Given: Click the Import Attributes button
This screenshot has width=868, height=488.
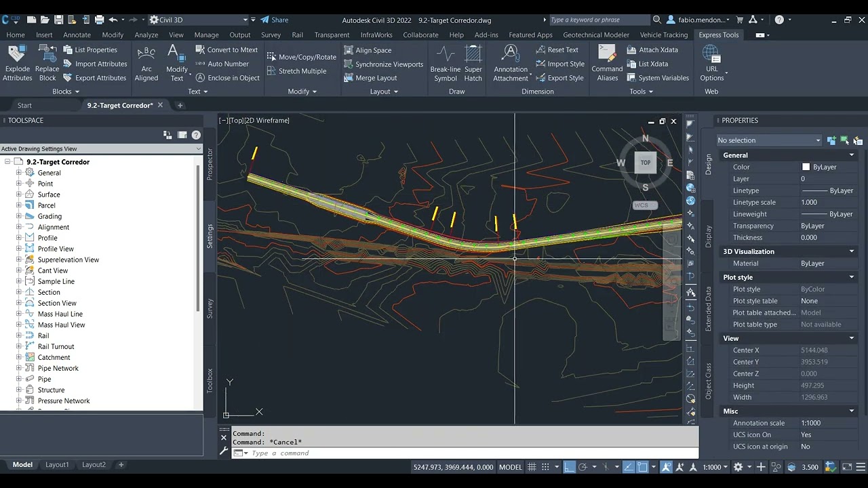Looking at the screenshot, I should coord(95,64).
